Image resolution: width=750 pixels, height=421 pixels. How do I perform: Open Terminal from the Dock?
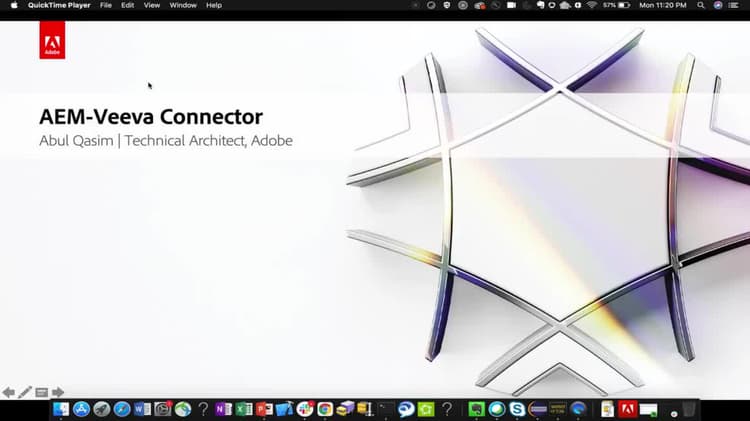386,409
